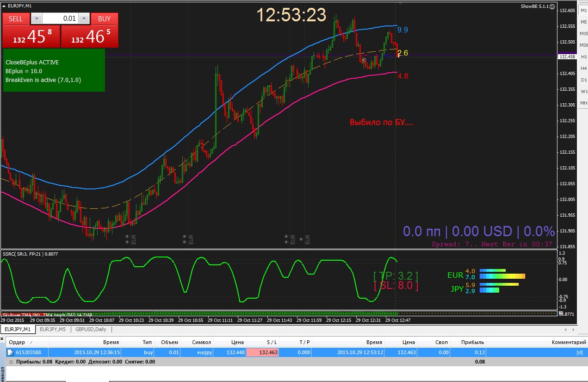Switch chart timeframe to W1
This screenshot has width=588, height=382.
click(584, 91)
